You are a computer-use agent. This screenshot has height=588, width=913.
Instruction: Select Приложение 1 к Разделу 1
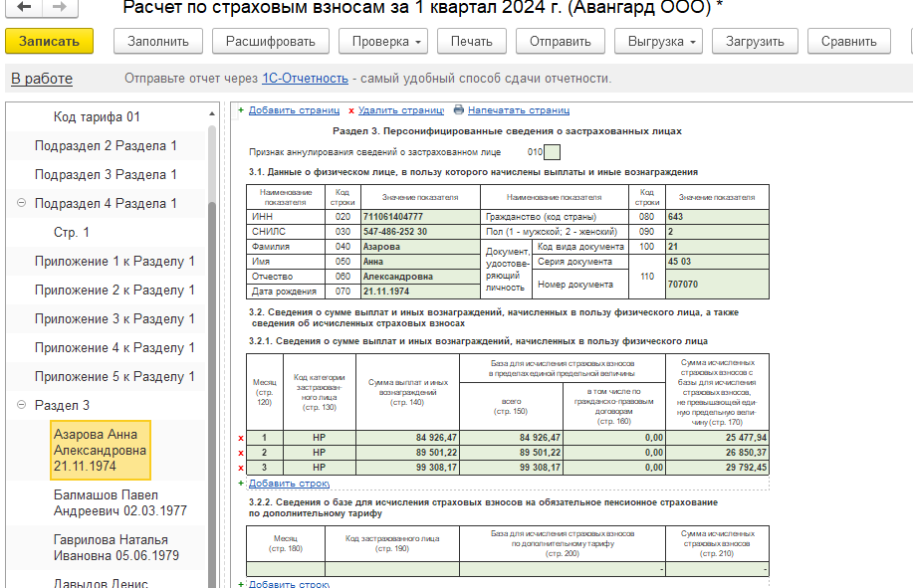[x=114, y=261]
